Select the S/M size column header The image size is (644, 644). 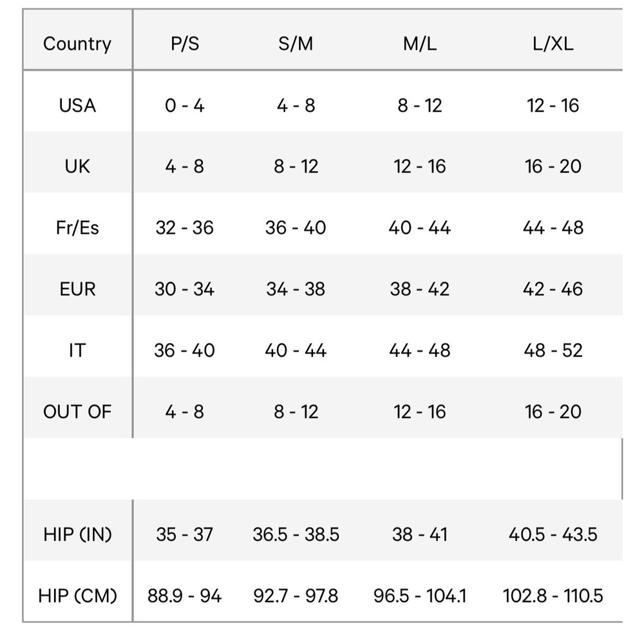296,44
